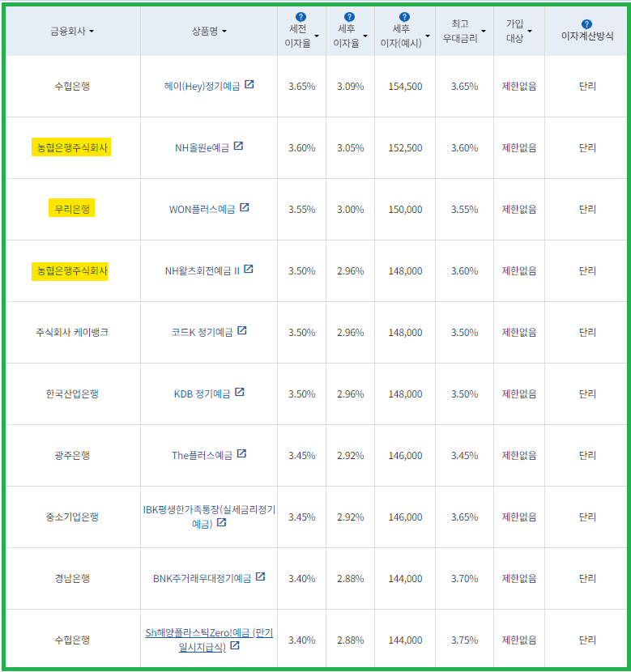Click help icon above 세전 이자율 header
This screenshot has height=672, width=631.
[x=301, y=17]
